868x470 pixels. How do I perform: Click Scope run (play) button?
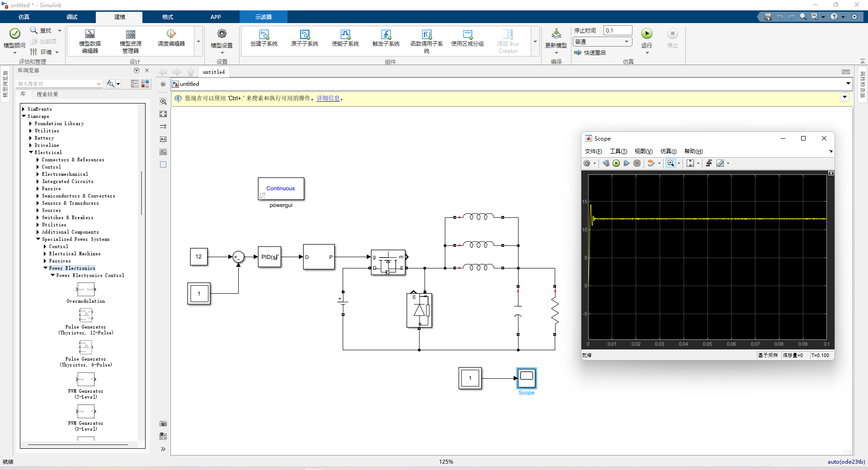tap(616, 163)
